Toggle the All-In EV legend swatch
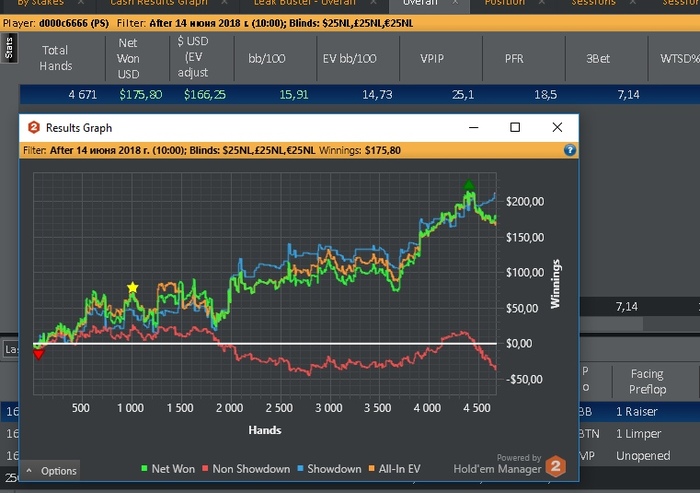The width and height of the screenshot is (700, 493). pyautogui.click(x=371, y=468)
